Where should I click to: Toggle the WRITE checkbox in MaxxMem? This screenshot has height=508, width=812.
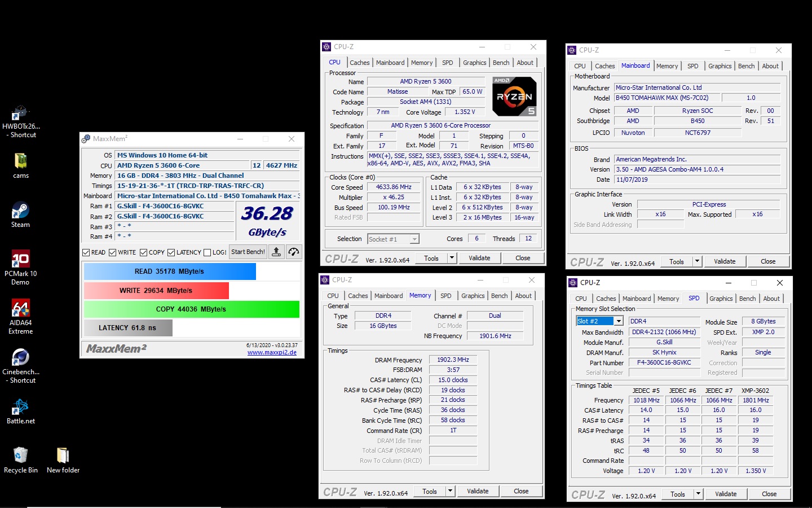[113, 252]
